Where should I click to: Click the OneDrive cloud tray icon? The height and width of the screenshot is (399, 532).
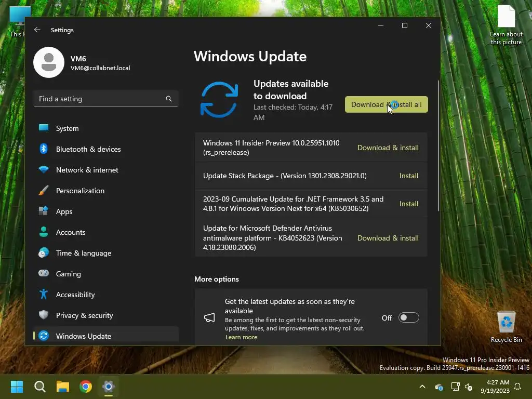pos(438,387)
